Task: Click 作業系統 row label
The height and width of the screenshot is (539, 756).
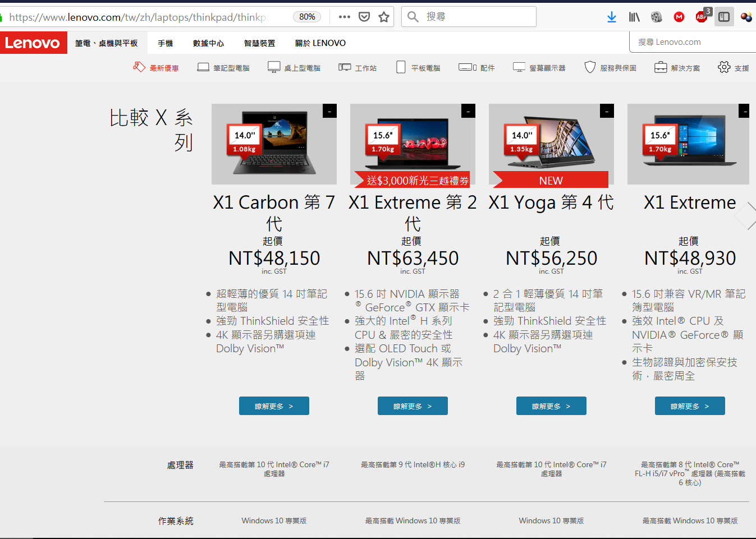Action: tap(176, 521)
